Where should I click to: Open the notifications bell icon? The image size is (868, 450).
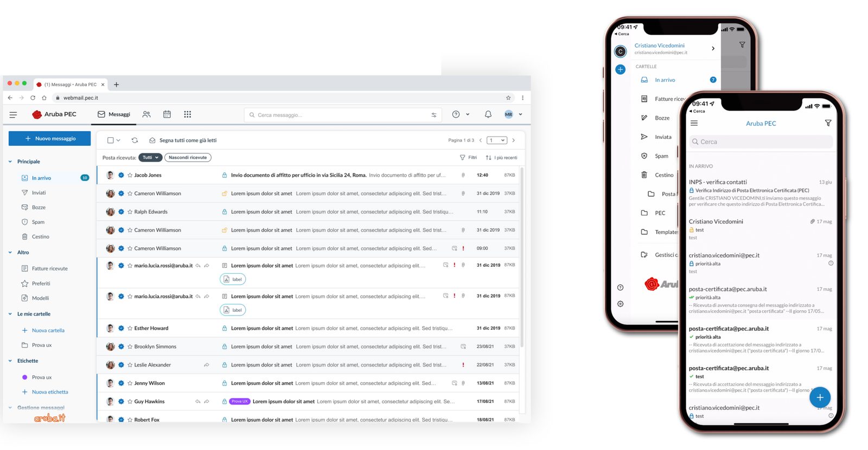pos(488,114)
